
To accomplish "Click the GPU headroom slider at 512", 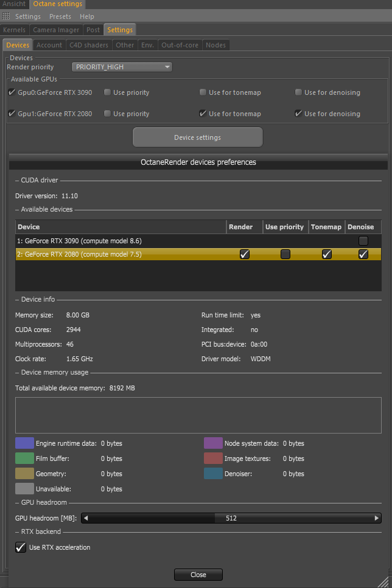I will coord(231,518).
